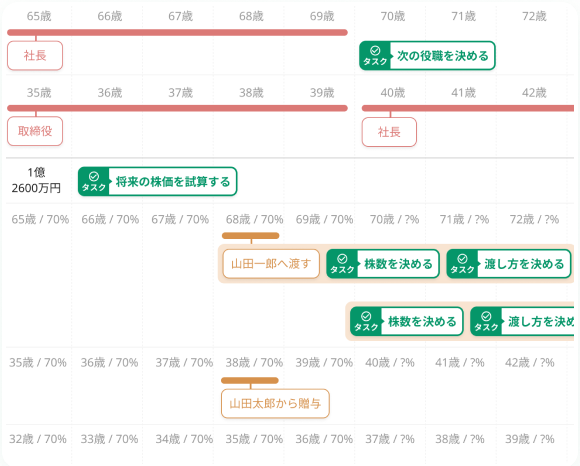Click the red timeline bar spanning 65歳 to 69歳
Image resolution: width=580 pixels, height=466 pixels.
[177, 33]
